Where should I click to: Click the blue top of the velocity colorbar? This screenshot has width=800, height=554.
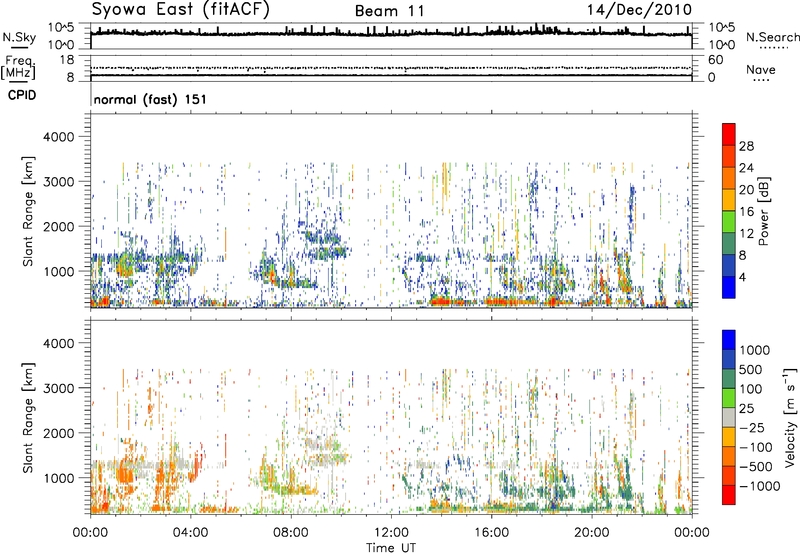pyautogui.click(x=729, y=340)
